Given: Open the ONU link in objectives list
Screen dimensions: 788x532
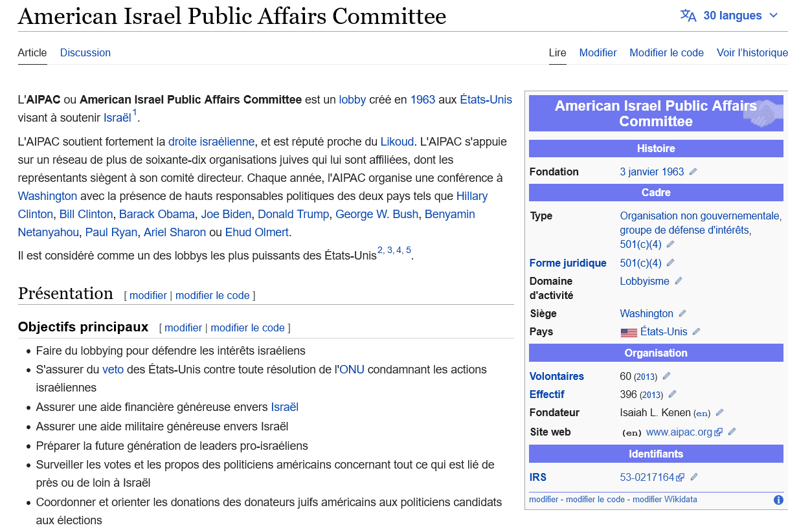Looking at the screenshot, I should [352, 370].
